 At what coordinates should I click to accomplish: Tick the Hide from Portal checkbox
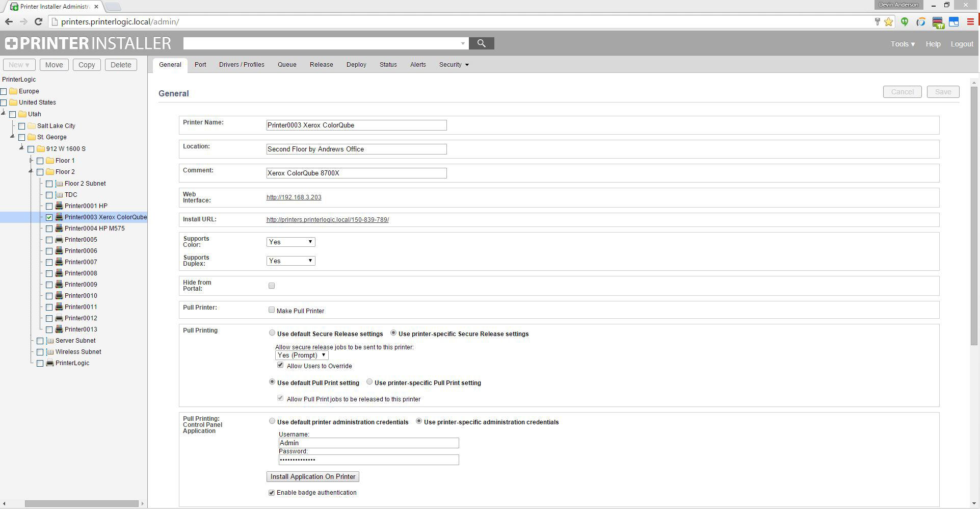click(272, 286)
